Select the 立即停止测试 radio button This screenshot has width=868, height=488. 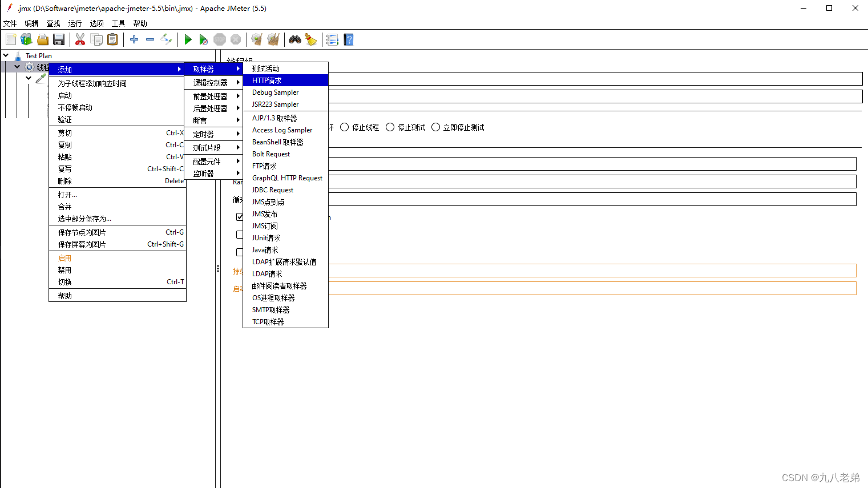click(x=436, y=127)
